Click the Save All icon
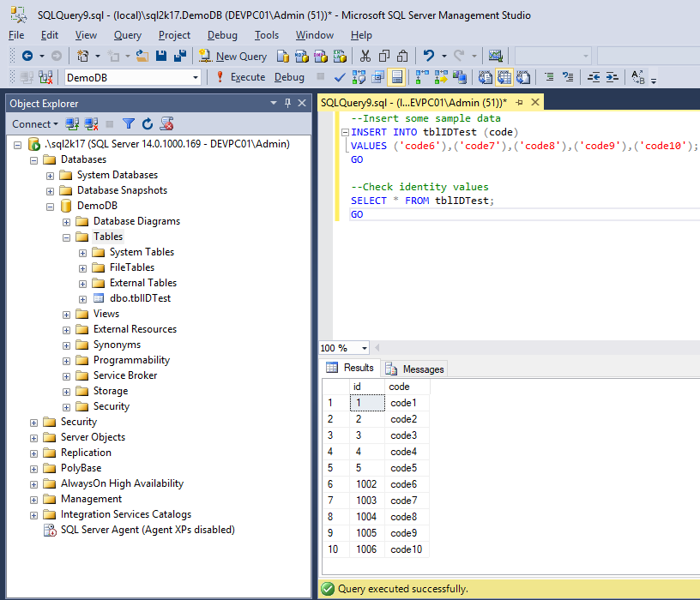The width and height of the screenshot is (700, 600). point(180,56)
